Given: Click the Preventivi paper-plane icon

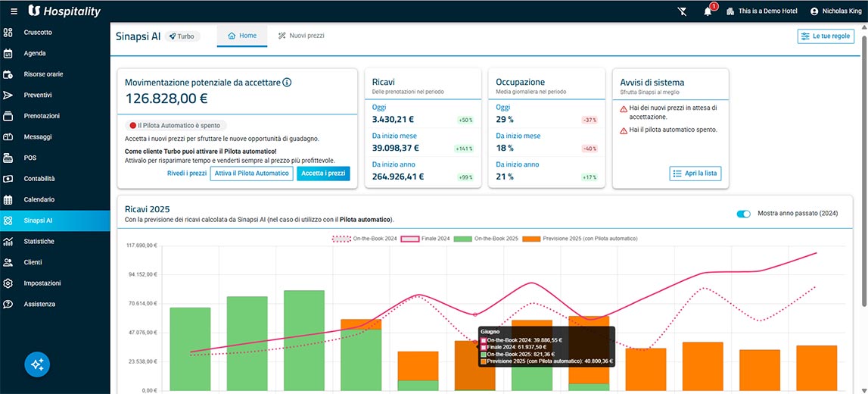Looking at the screenshot, I should click(x=8, y=95).
